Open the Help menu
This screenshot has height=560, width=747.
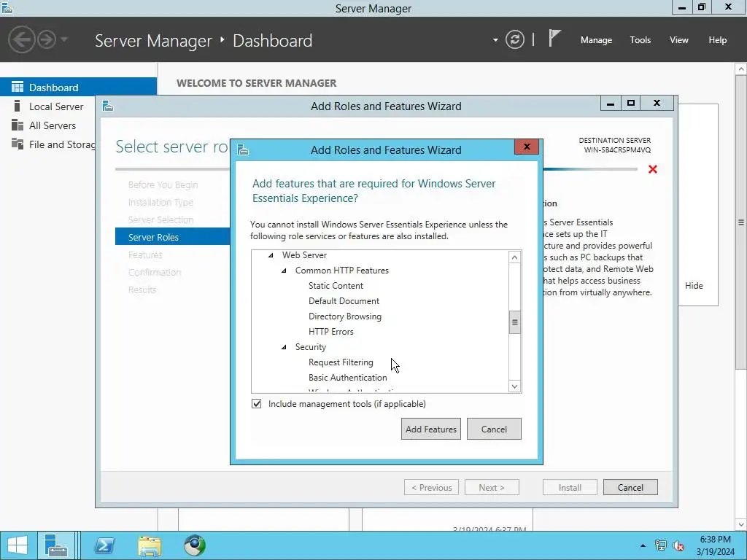[x=718, y=40]
